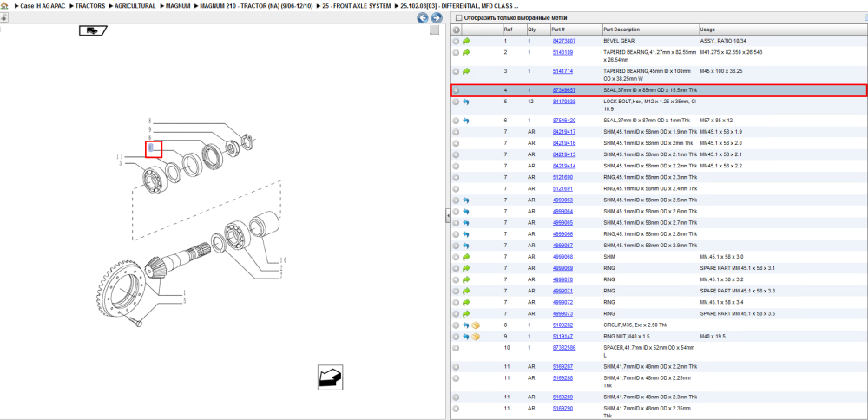Open the next diagram with forward arrow
The image size is (868, 420).
click(x=437, y=18)
